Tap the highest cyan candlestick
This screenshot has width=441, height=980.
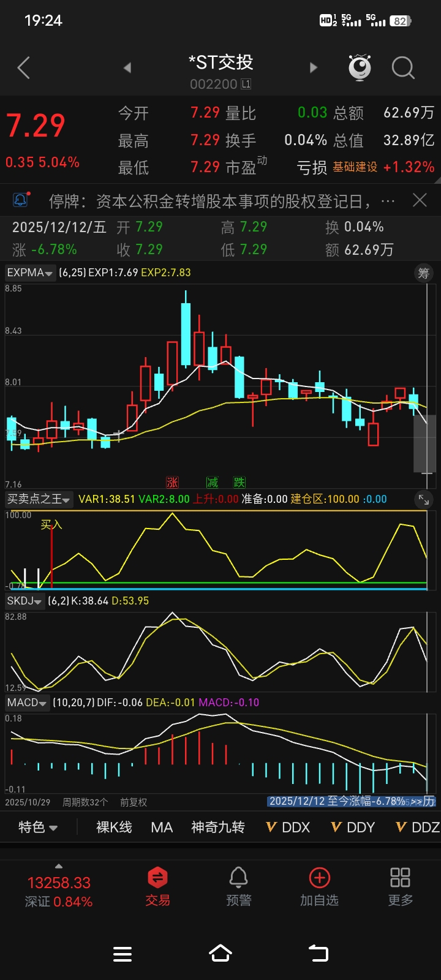click(186, 331)
